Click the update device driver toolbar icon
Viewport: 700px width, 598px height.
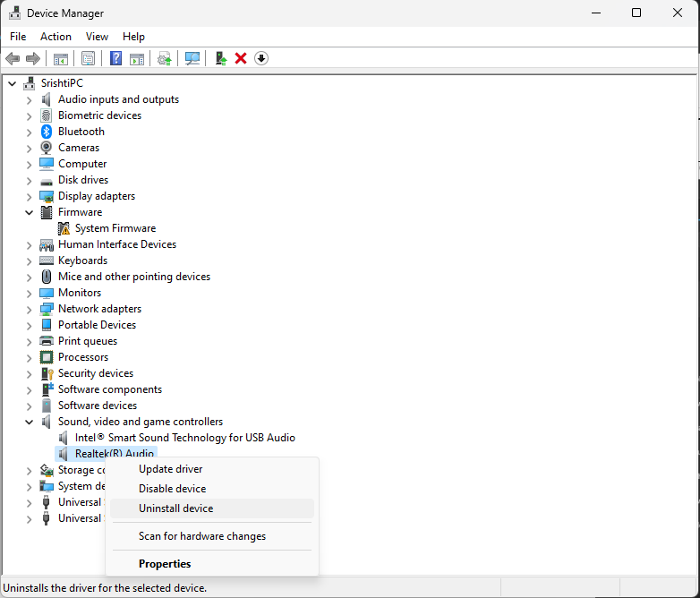(x=165, y=58)
